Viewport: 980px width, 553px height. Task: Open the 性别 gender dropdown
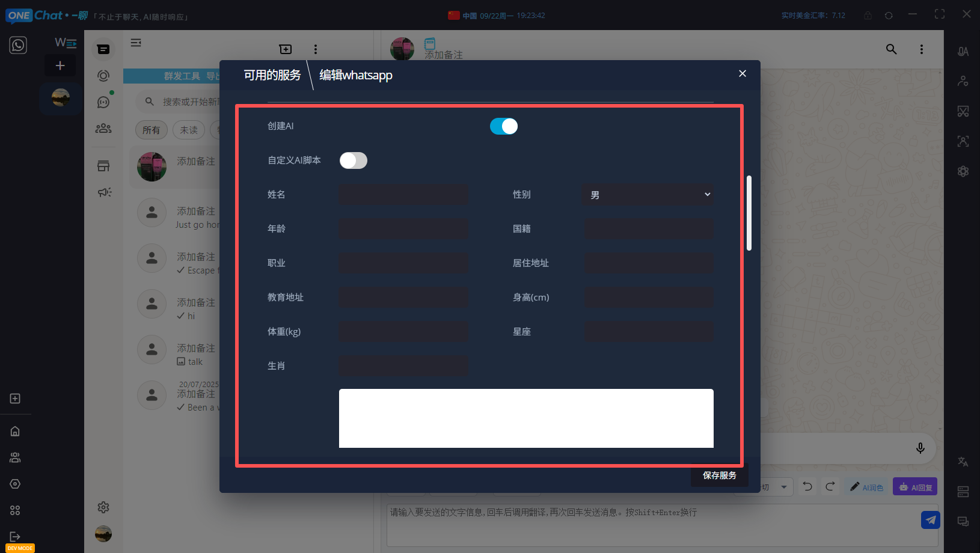pyautogui.click(x=648, y=194)
